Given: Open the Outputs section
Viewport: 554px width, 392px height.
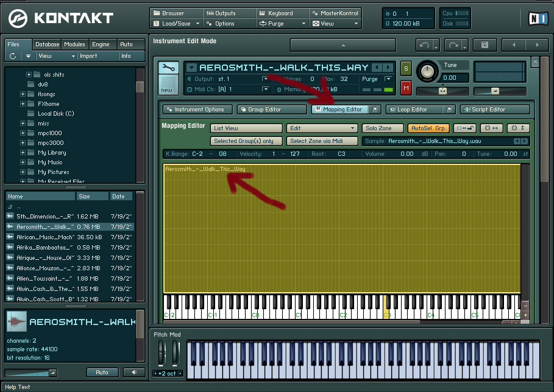Looking at the screenshot, I should [229, 13].
